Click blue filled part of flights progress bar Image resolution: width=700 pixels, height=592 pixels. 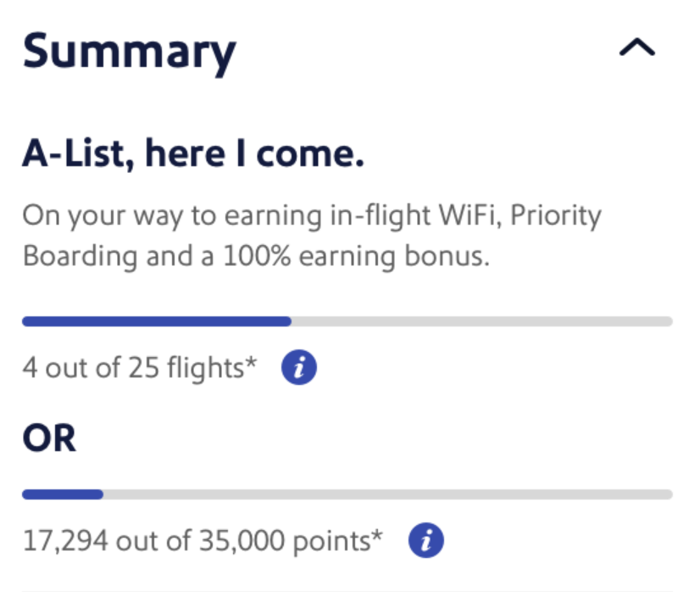tap(157, 322)
